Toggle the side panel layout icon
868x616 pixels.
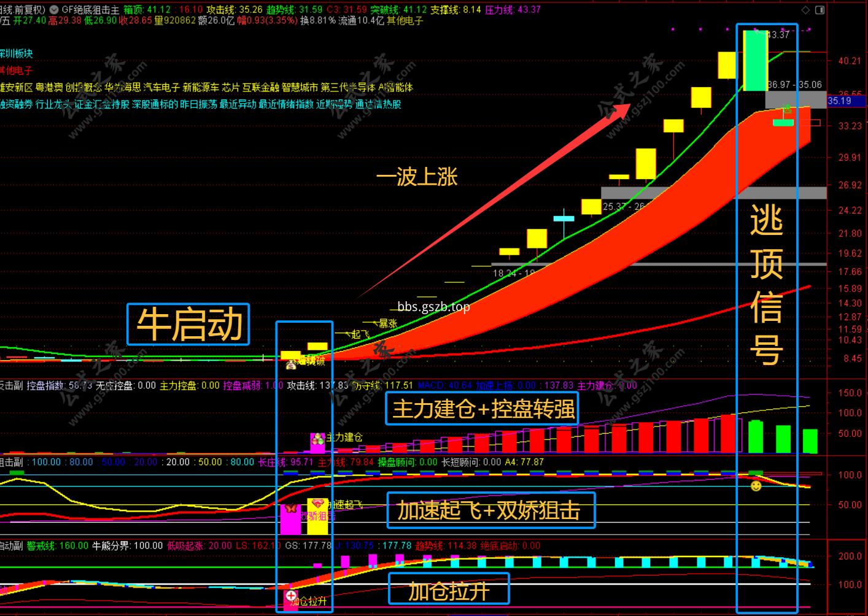820,10
